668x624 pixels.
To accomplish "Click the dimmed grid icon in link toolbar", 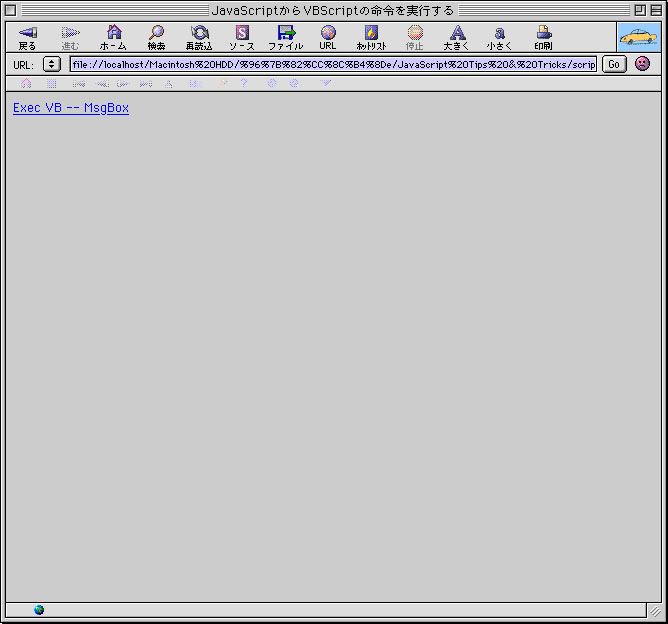I will coord(52,83).
